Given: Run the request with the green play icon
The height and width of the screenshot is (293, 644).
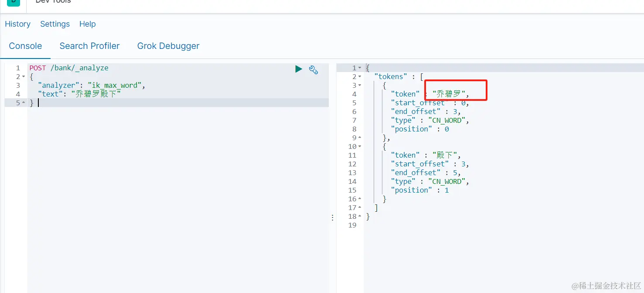Looking at the screenshot, I should pos(299,69).
